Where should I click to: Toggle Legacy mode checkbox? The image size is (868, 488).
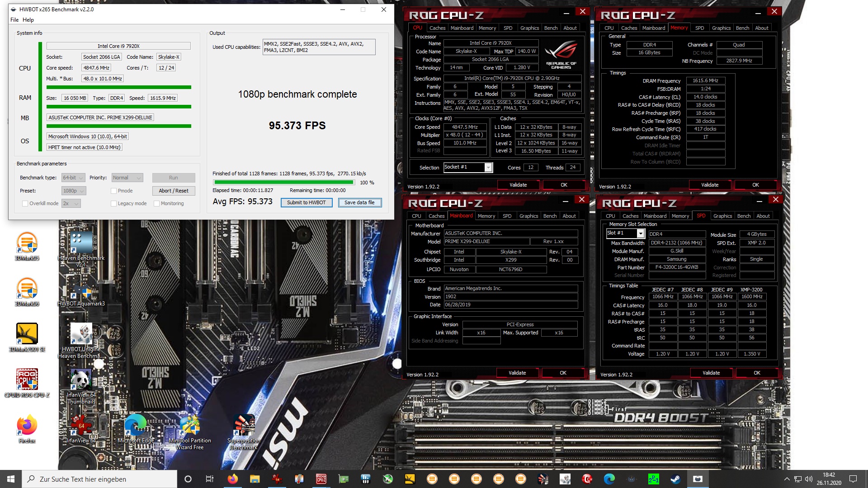[x=114, y=203]
